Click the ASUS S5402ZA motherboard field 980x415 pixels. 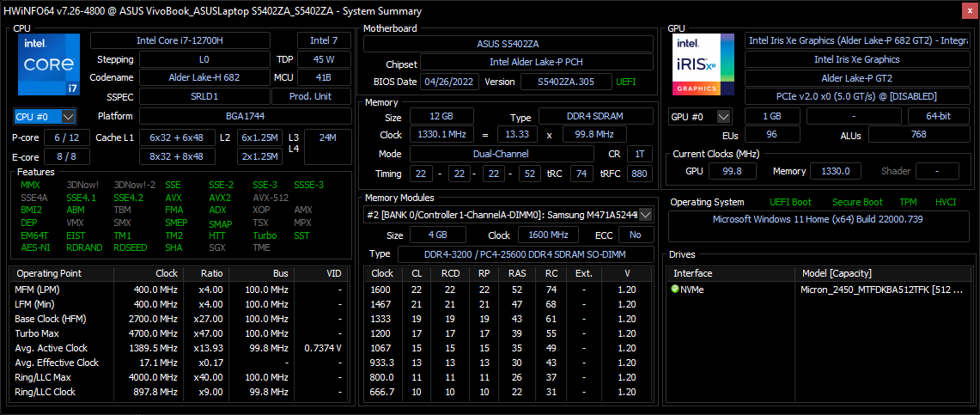tap(508, 44)
